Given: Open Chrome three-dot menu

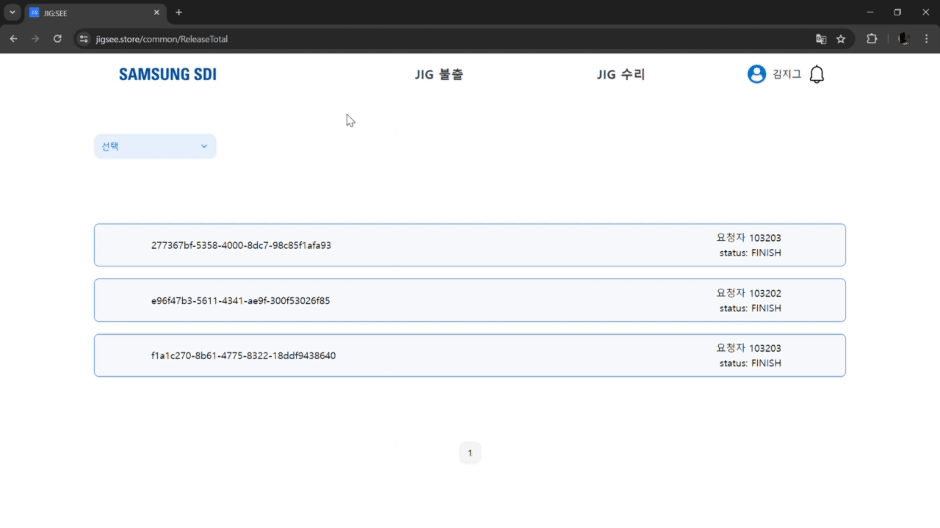Looking at the screenshot, I should point(926,39).
